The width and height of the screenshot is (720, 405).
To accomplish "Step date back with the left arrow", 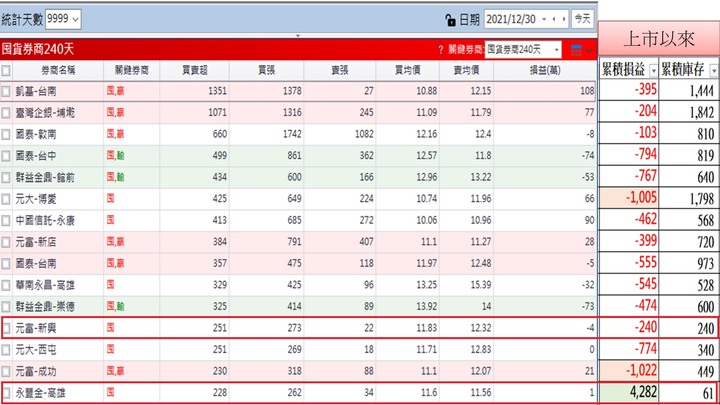I will pyautogui.click(x=554, y=19).
